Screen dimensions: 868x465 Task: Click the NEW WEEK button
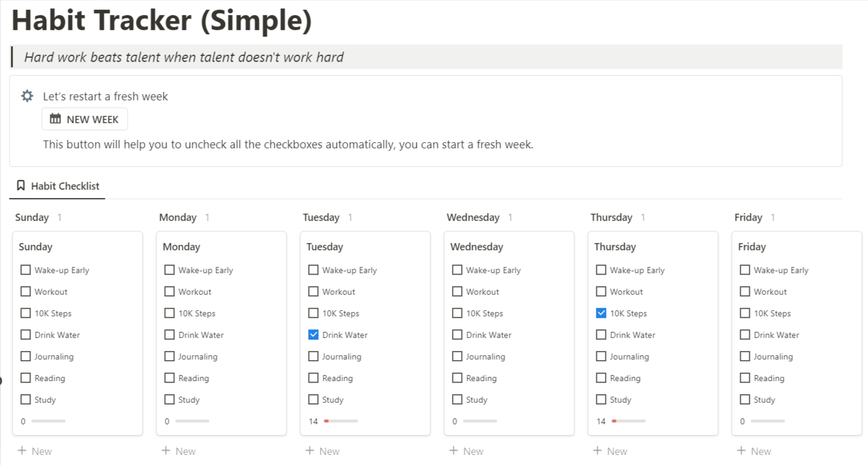pos(85,119)
